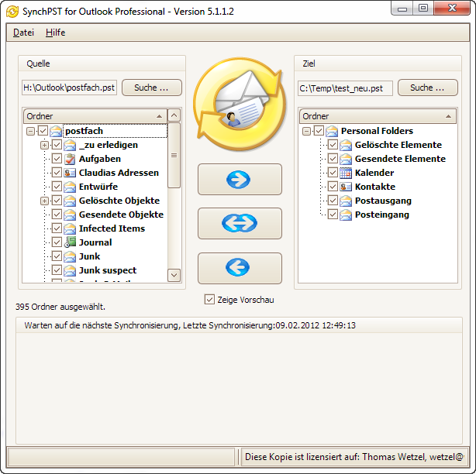
Task: Open the Hilfe menu
Action: point(55,33)
